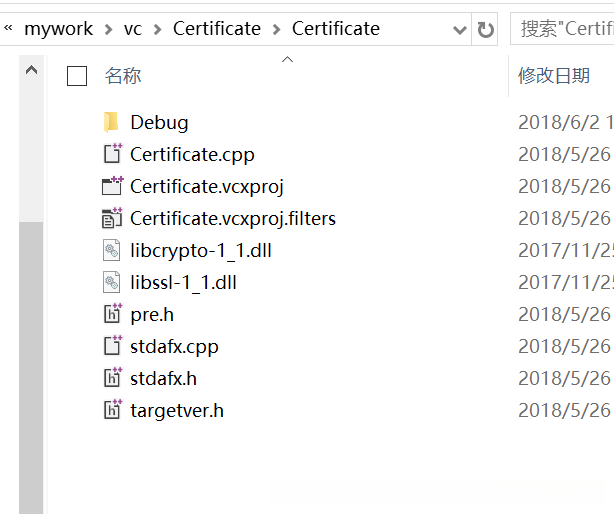Sort files by 修改日期 column
Viewport: 614px width, 514px height.
(553, 75)
